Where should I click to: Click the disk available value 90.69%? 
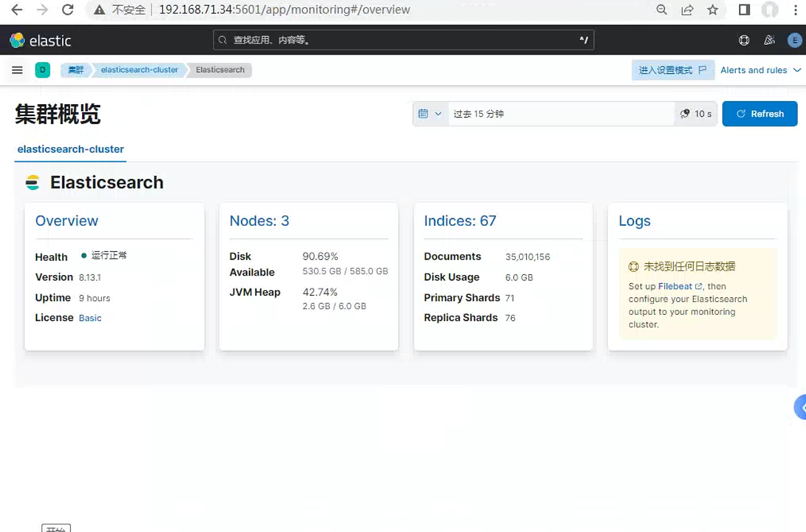(320, 256)
